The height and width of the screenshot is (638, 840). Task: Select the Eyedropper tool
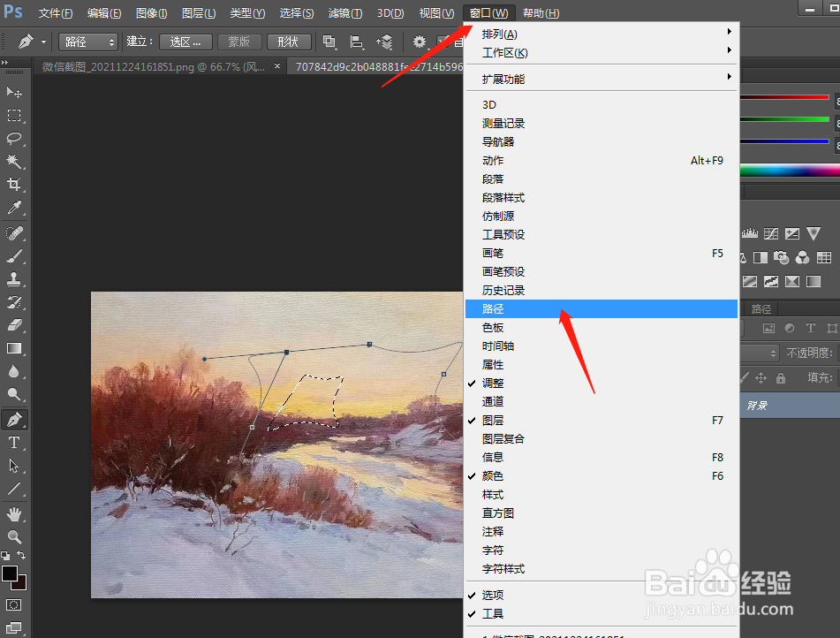[14, 208]
